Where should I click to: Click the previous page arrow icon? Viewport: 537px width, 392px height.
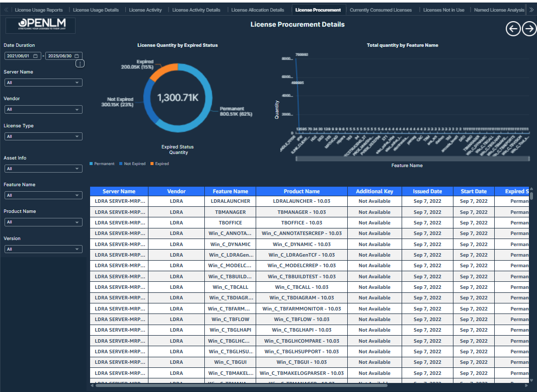[513, 29]
